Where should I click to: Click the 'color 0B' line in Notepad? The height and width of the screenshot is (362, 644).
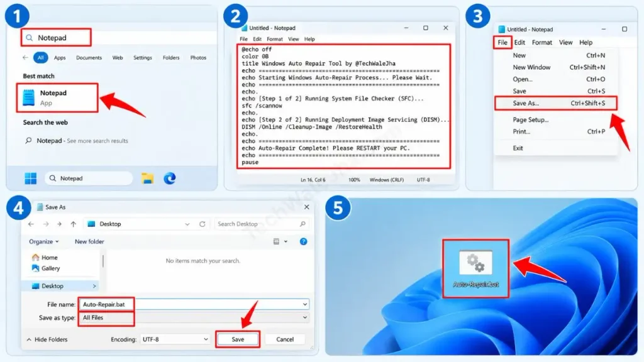255,56
